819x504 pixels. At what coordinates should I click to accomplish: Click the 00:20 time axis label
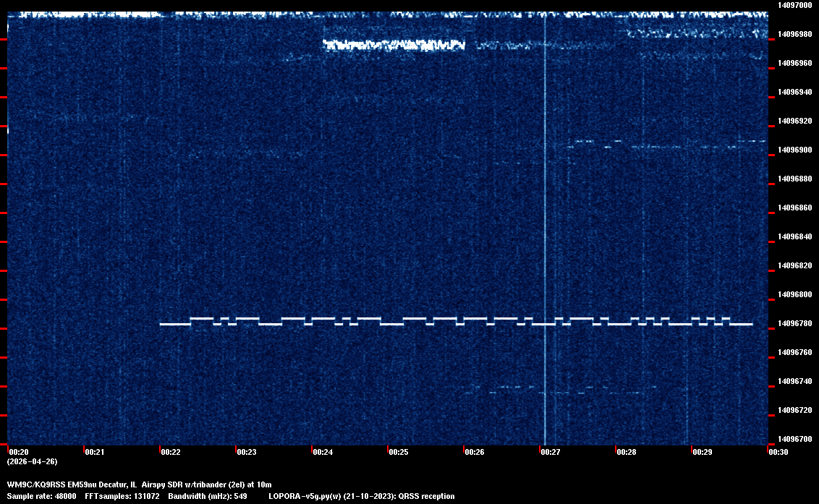19,452
